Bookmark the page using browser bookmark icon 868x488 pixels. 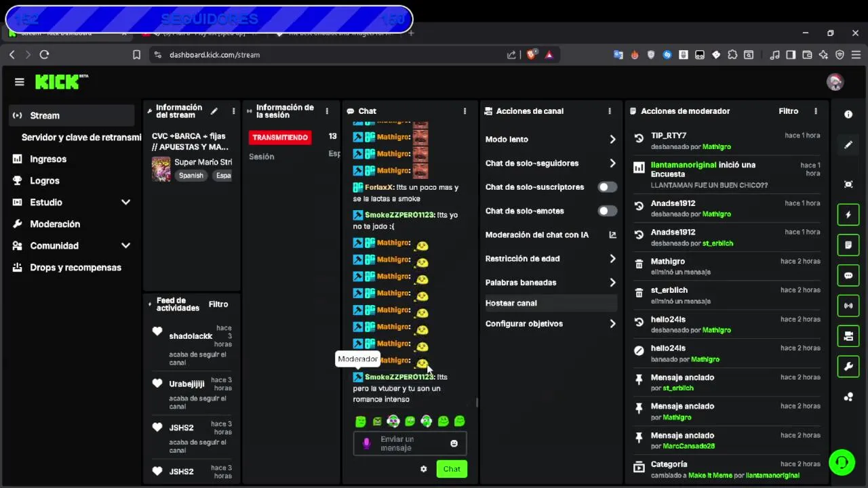(x=136, y=55)
